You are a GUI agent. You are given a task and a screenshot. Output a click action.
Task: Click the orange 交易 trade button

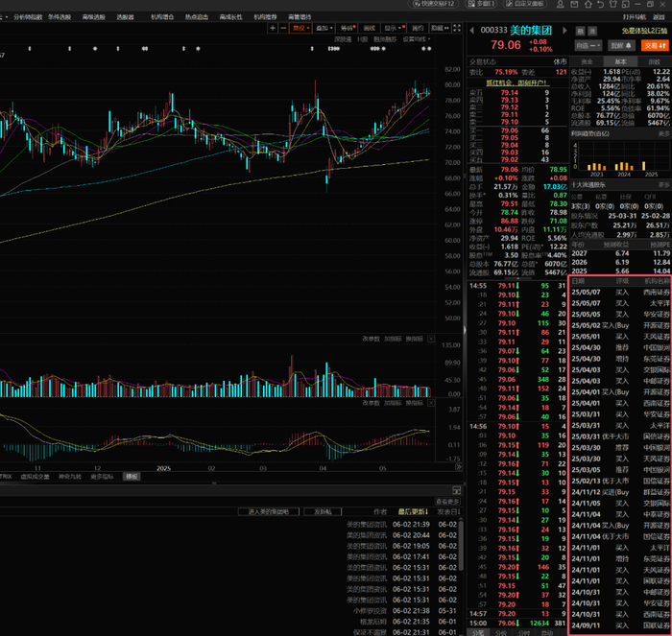(655, 44)
